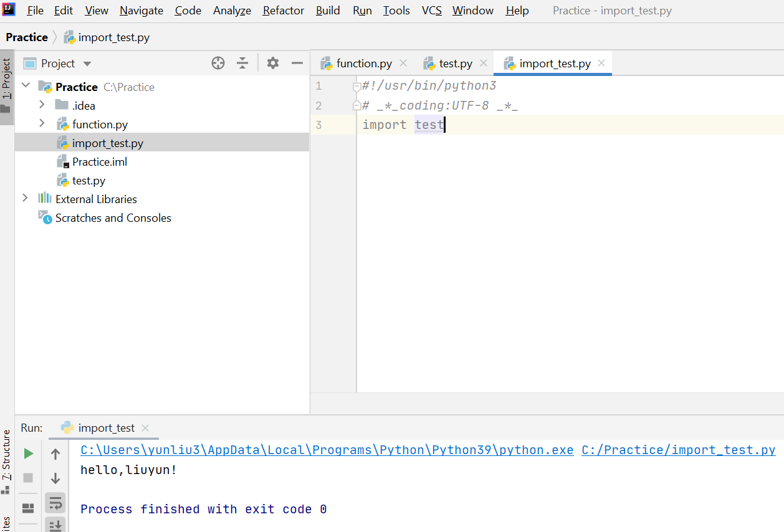Open the Tools menu

pos(396,11)
